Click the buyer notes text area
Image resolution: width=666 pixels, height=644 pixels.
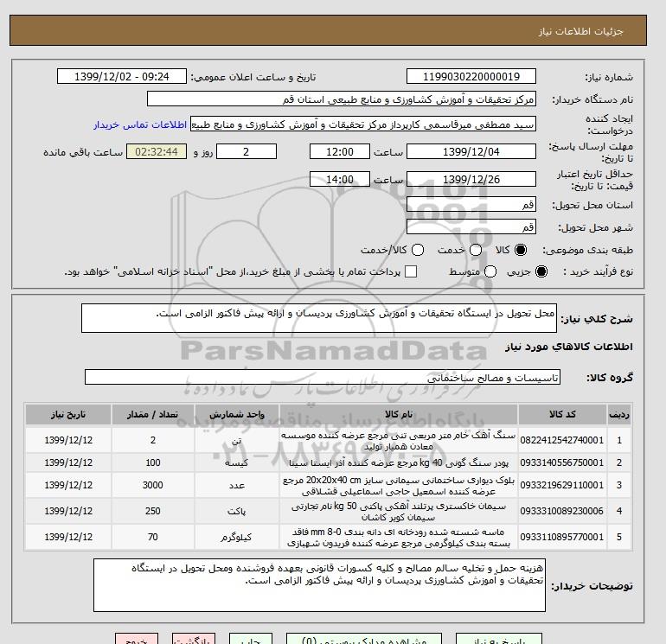pyautogui.click(x=319, y=585)
